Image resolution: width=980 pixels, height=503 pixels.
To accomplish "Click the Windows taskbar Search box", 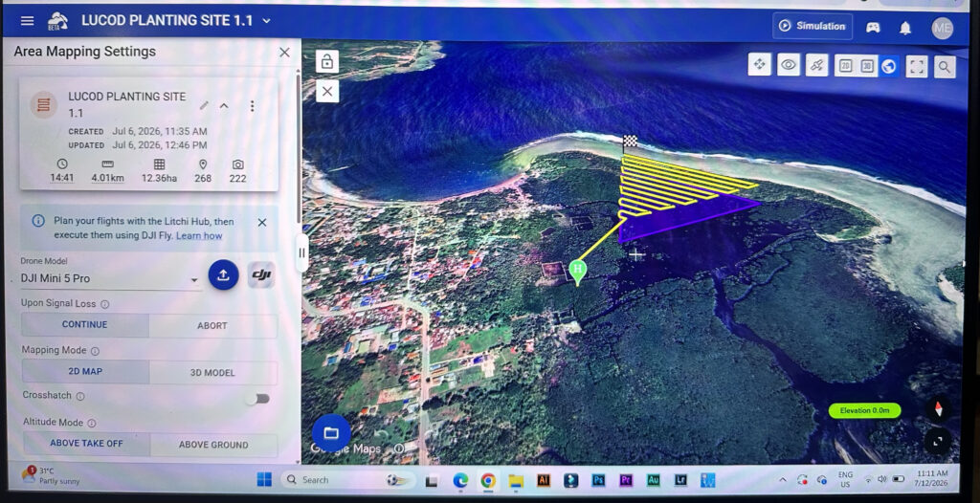I will point(346,480).
